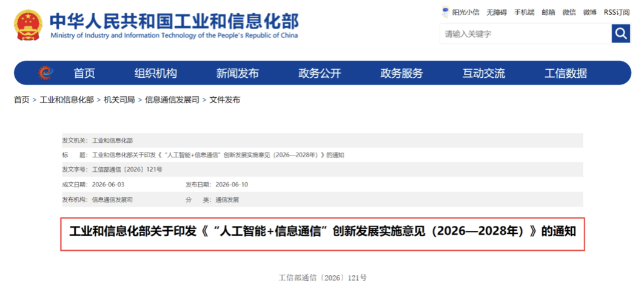Select the 发布机构 value 信息通信发展司

point(113,200)
